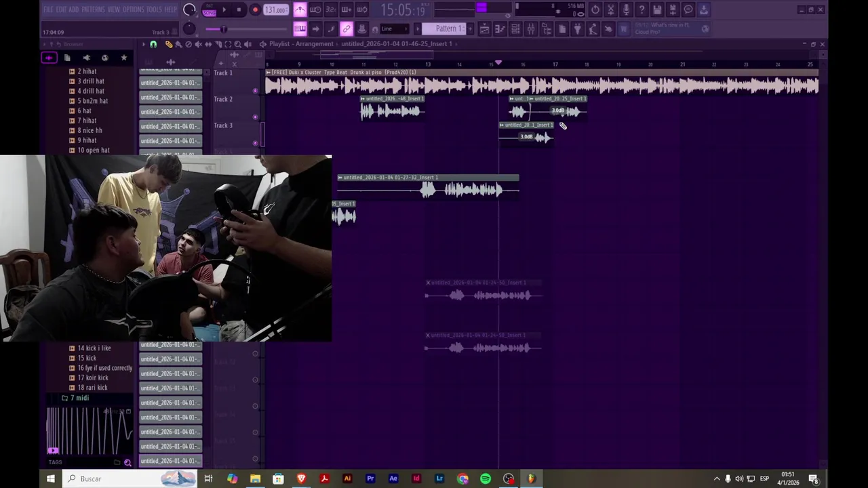Select the Draw pencil tool in Playlist
The height and width of the screenshot is (488, 868).
[x=169, y=44]
